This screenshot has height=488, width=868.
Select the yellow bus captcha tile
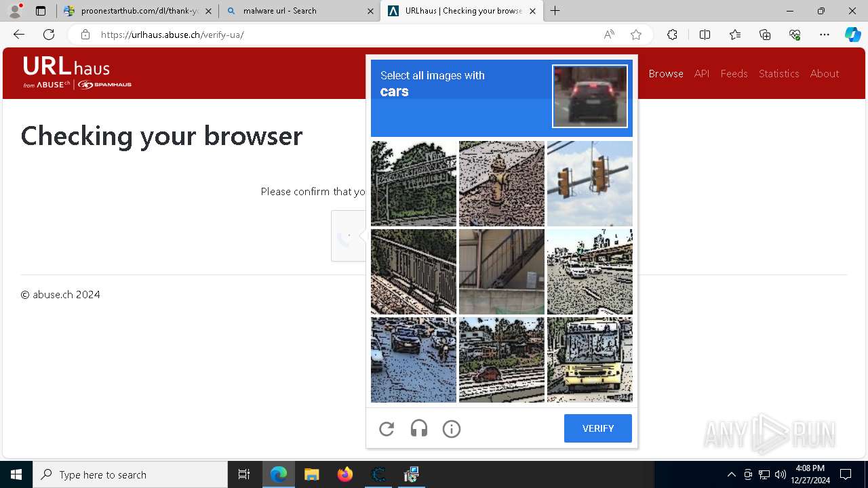pos(590,360)
